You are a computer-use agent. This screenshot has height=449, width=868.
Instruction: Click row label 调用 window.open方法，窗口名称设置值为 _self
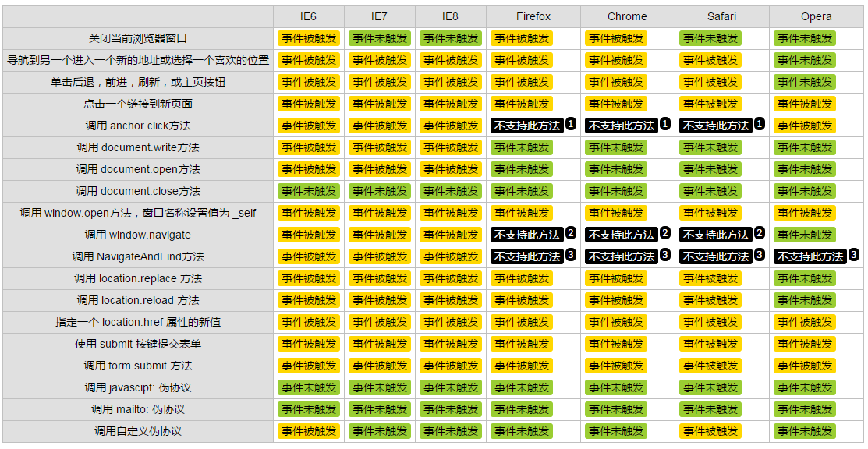click(138, 213)
